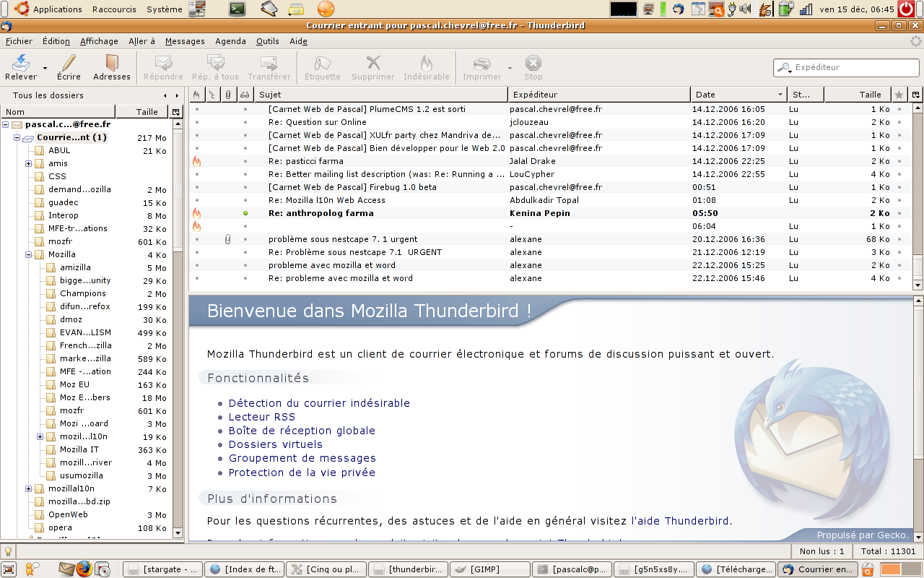Open the Imprimer dropdown arrow
This screenshot has width=924, height=578.
(510, 68)
